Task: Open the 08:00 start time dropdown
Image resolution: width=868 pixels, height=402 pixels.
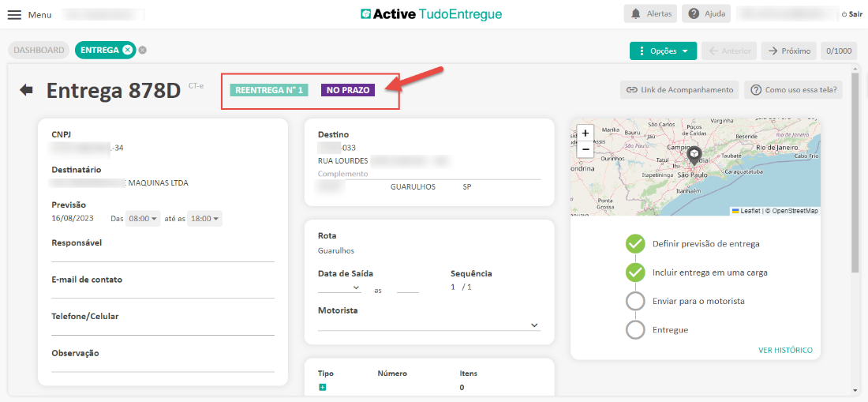Action: [x=144, y=219]
